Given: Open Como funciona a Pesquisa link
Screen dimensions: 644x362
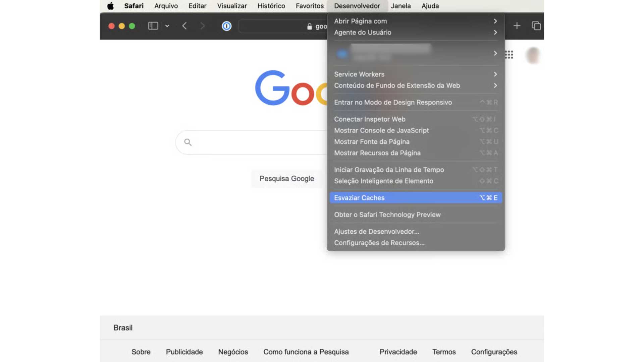Looking at the screenshot, I should tap(306, 352).
